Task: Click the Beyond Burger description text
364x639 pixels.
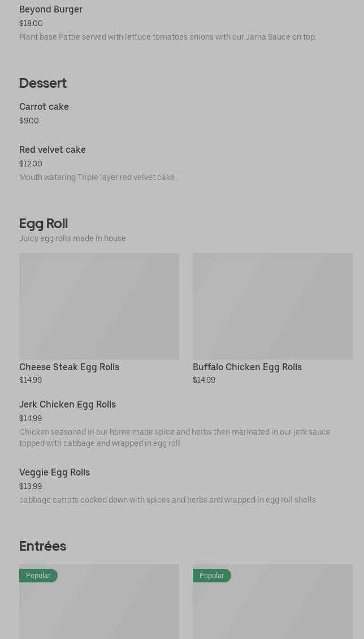Action: (167, 37)
